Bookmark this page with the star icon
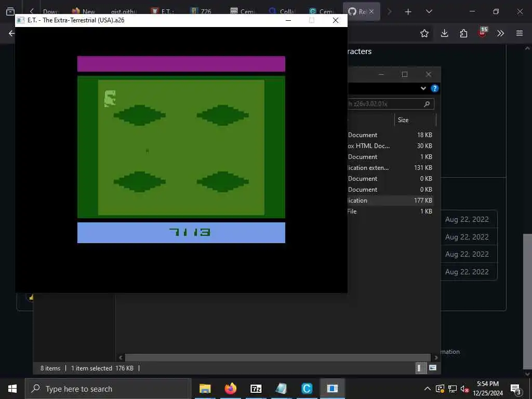Image resolution: width=532 pixels, height=399 pixels. click(x=424, y=33)
